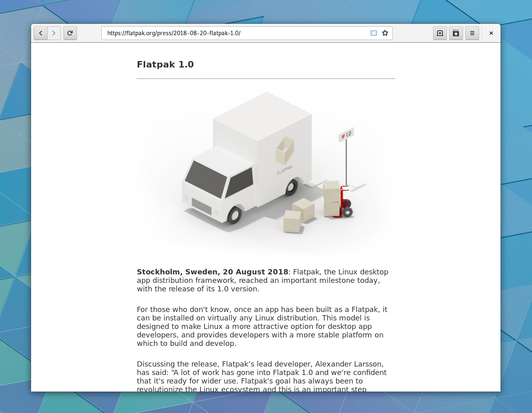The width and height of the screenshot is (532, 413).
Task: Click the Flatpak 1.0 page heading
Action: [x=165, y=65]
